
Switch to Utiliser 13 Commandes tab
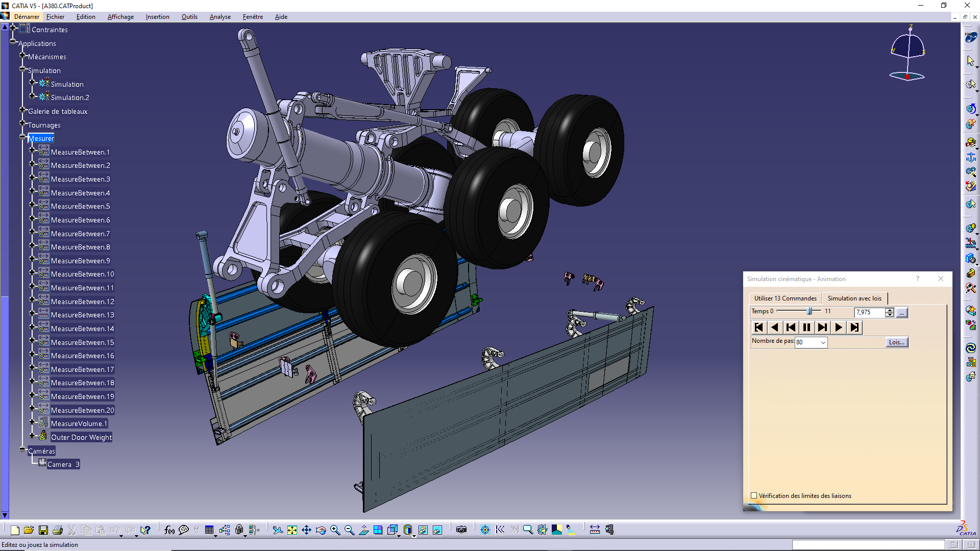click(785, 298)
